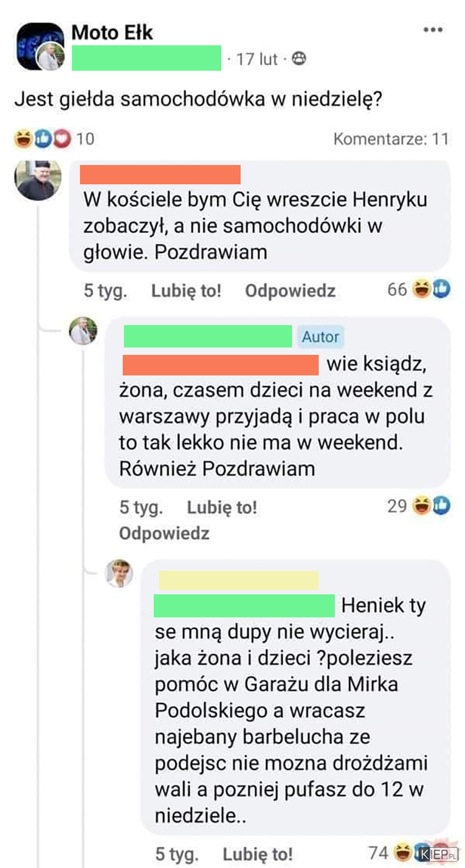Like the author's reply with Lubię to!
The height and width of the screenshot is (868, 465).
coord(222,508)
